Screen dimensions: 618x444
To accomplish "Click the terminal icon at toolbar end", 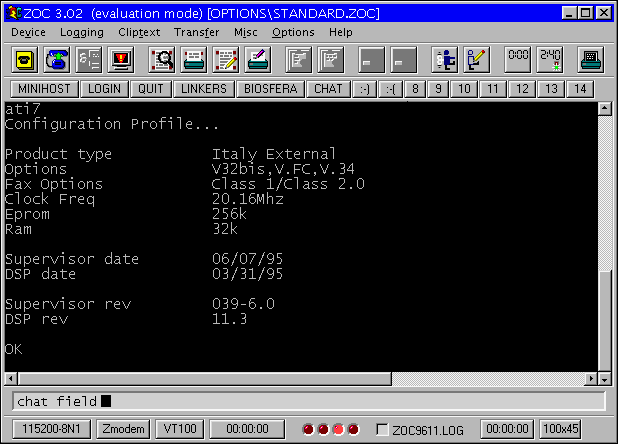I will coord(591,59).
